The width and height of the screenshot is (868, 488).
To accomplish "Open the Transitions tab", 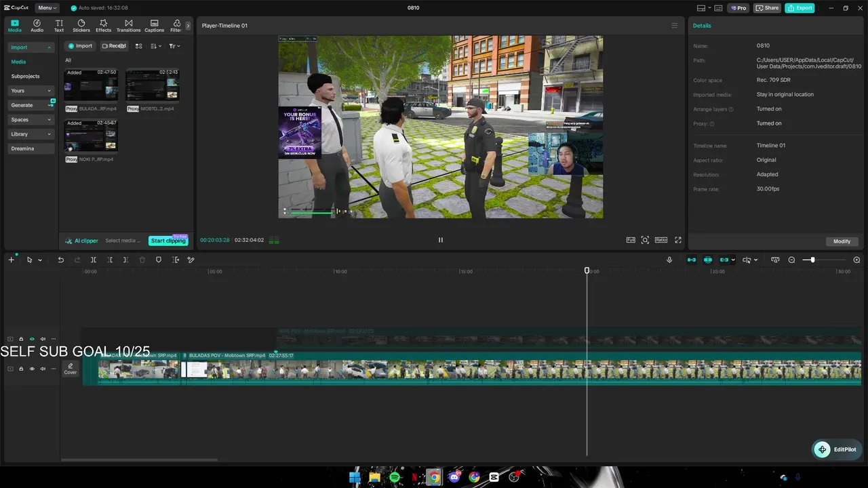I will (x=128, y=26).
